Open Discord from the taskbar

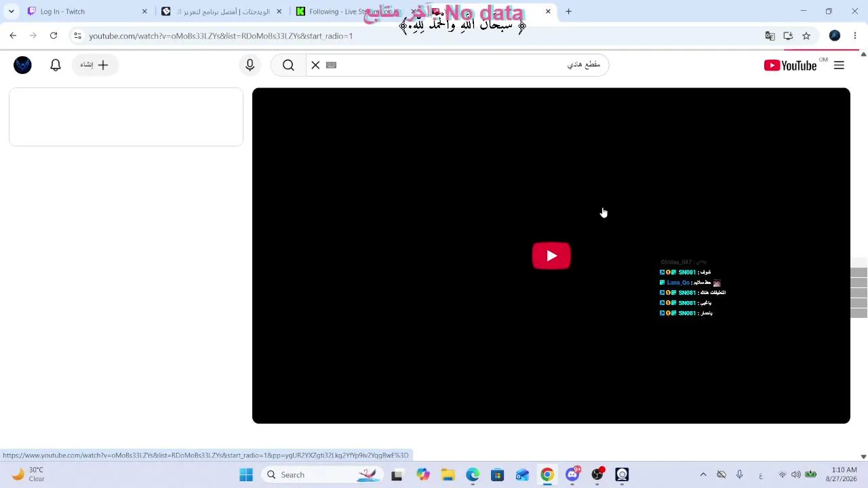coord(572,475)
